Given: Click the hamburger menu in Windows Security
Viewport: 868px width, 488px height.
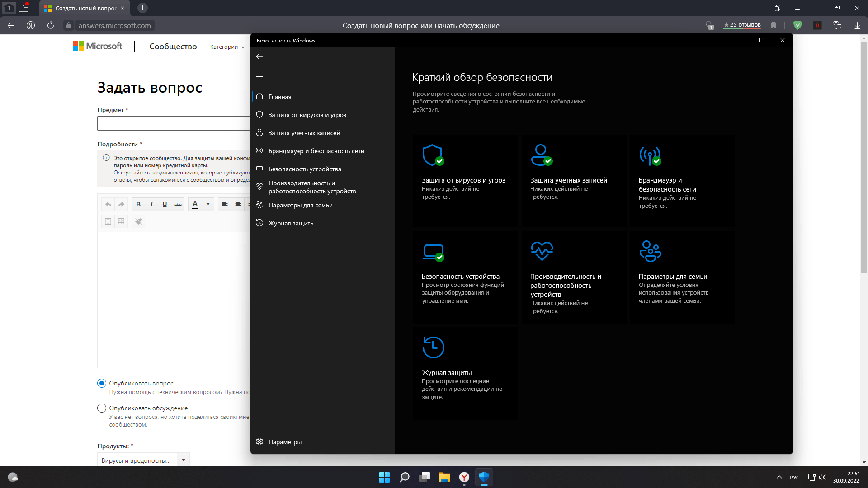Looking at the screenshot, I should [259, 75].
